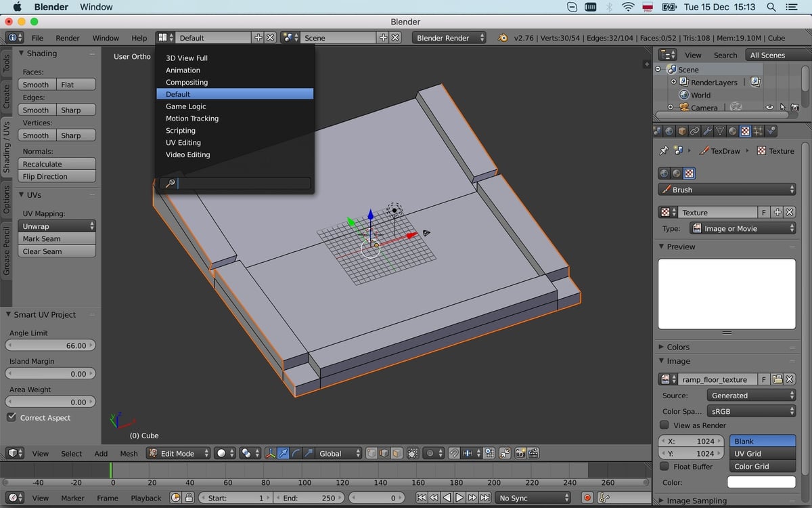The height and width of the screenshot is (508, 812).
Task: Pin the Texture context (pushpin icon)
Action: 664,150
